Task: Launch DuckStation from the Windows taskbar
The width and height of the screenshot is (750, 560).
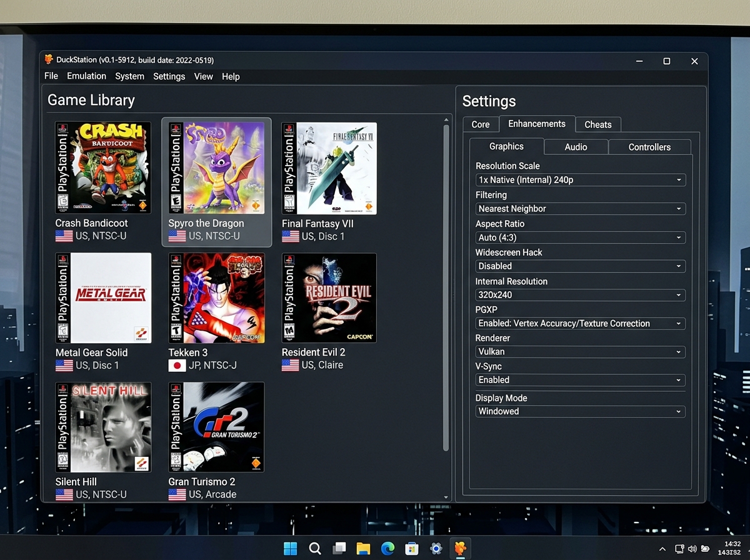Action: click(461, 547)
